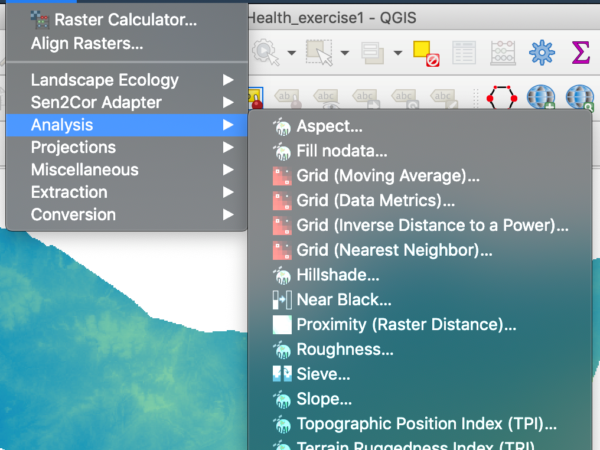Click the pin label 'ab' toolbar icon
Screen dimensions: 600x450
[288, 98]
